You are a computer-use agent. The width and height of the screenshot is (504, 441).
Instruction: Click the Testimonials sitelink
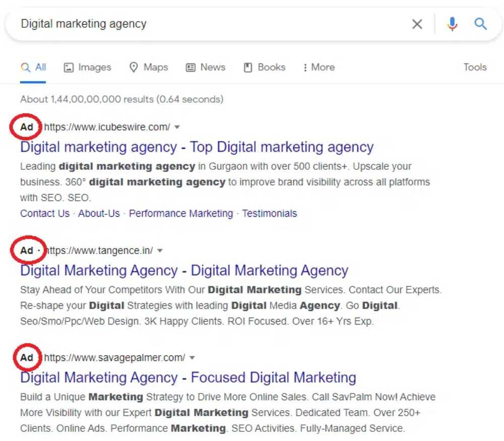270,213
